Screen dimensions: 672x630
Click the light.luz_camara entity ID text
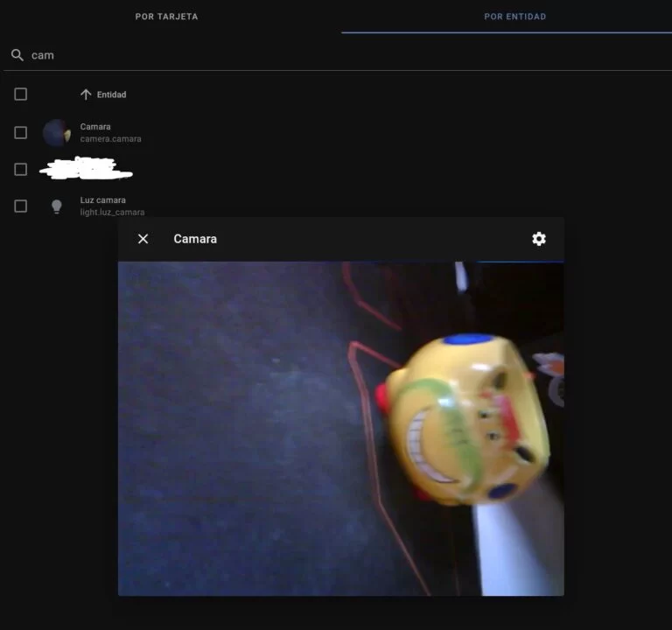click(112, 213)
